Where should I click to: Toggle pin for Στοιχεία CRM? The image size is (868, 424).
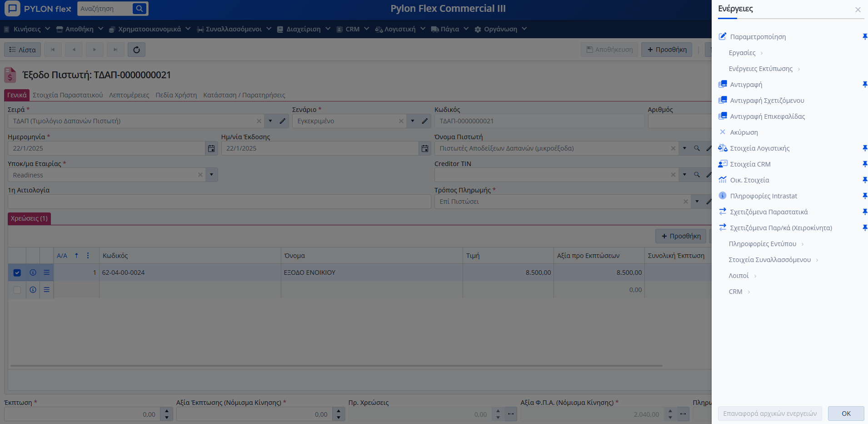coord(865,164)
